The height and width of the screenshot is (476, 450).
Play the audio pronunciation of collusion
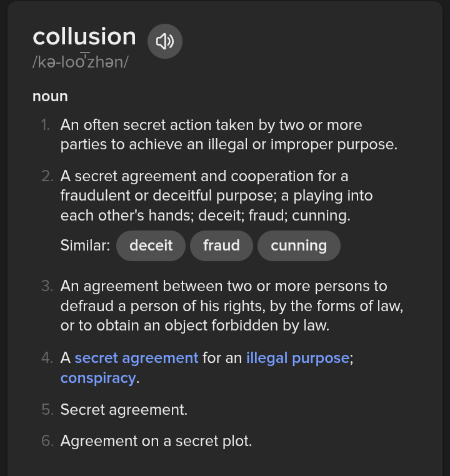tap(165, 42)
